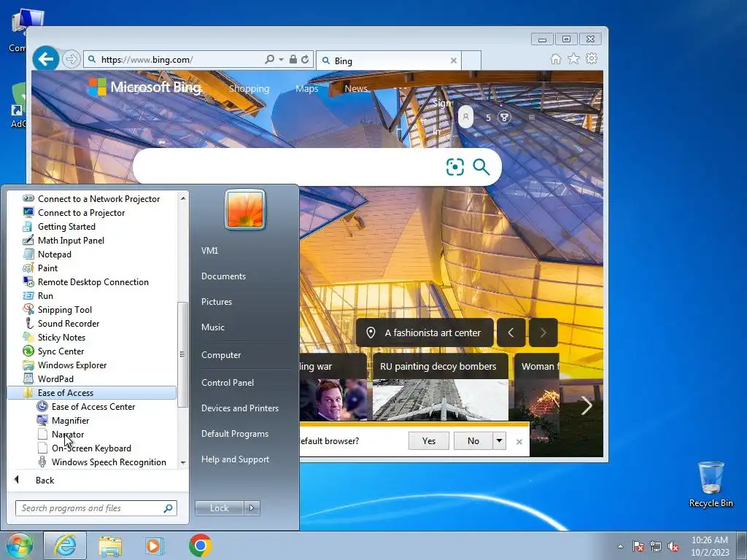Open Bing Maps link
This screenshot has height=560, width=747.
(x=307, y=88)
